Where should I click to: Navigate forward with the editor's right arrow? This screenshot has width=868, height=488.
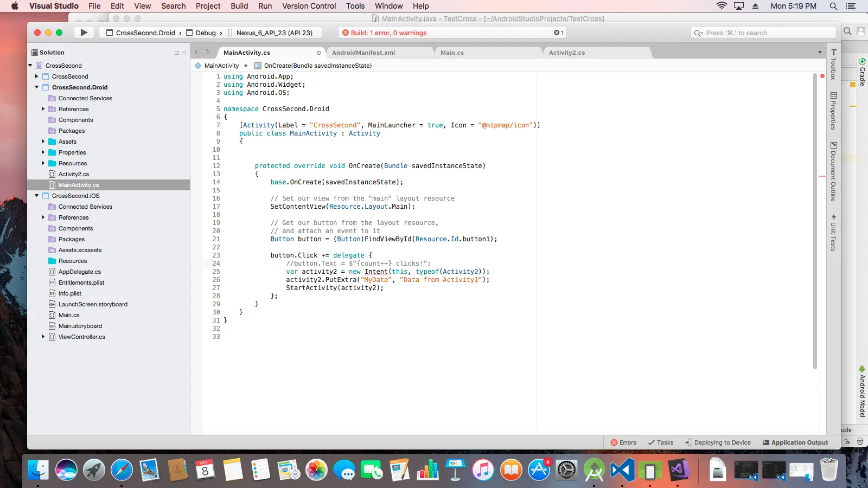pyautogui.click(x=207, y=52)
